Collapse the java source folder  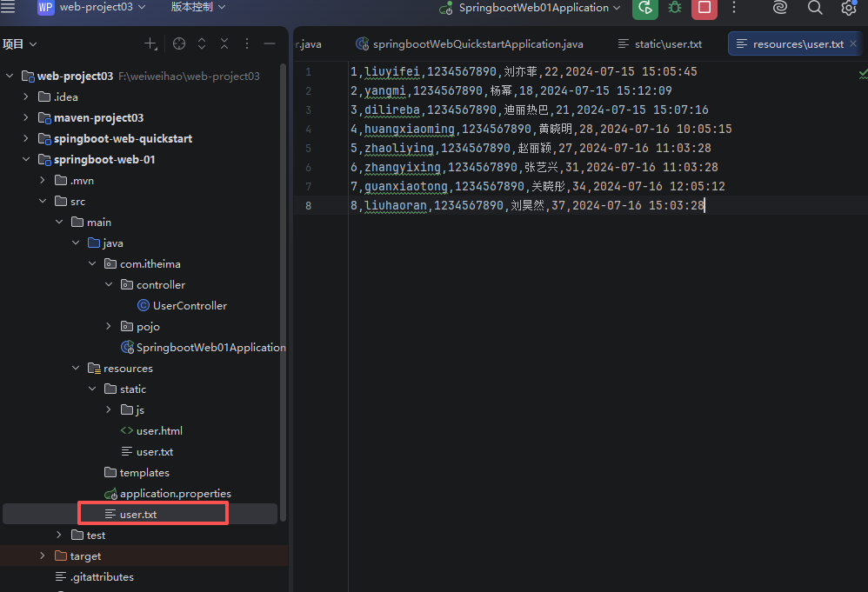(76, 243)
